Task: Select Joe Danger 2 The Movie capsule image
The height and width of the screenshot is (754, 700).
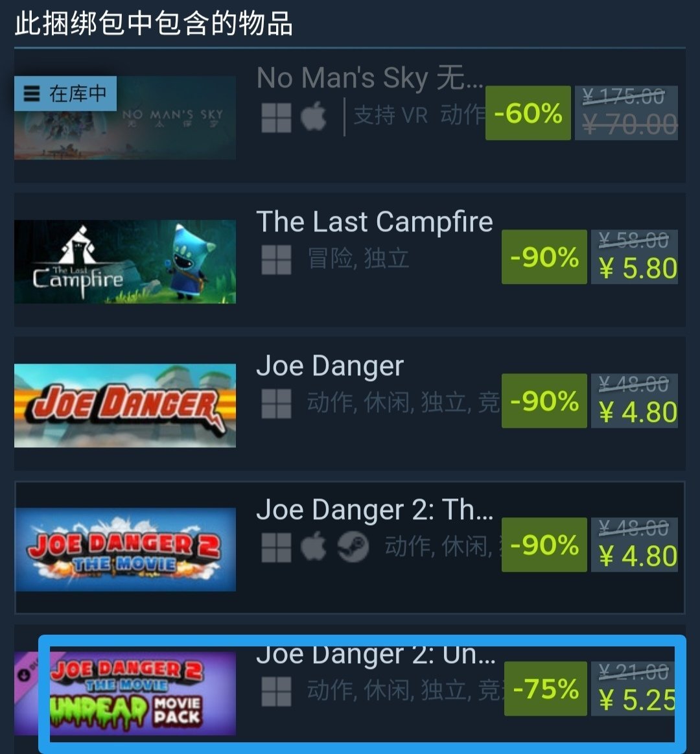Action: point(125,549)
